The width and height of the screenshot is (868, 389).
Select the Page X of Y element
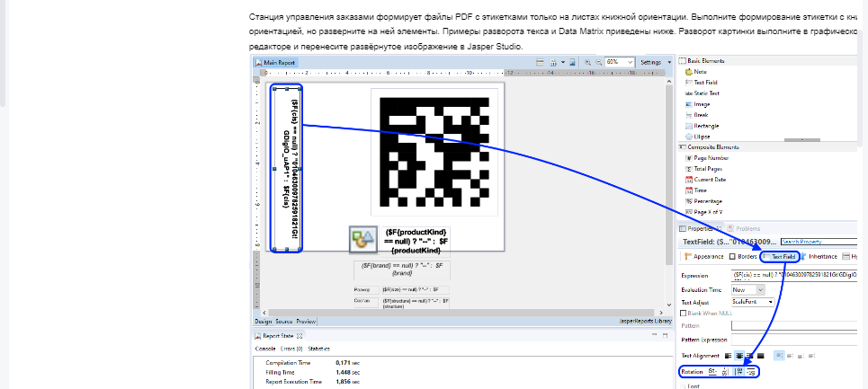click(703, 212)
